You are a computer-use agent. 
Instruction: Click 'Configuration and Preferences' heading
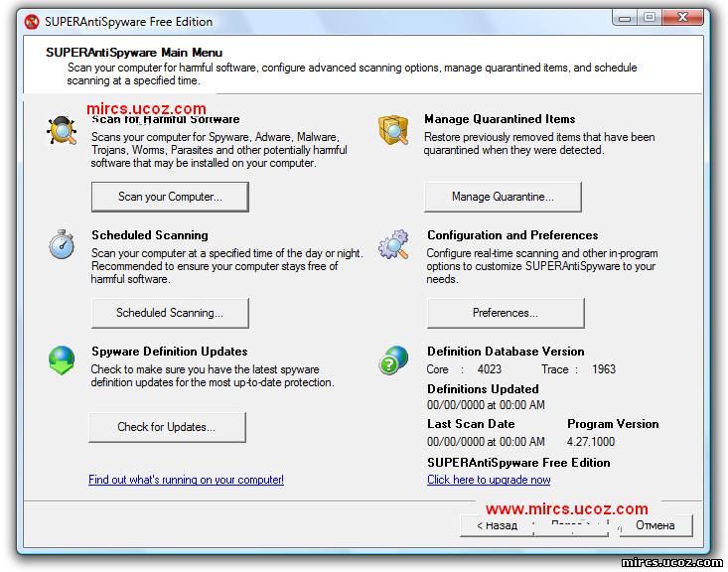[512, 235]
